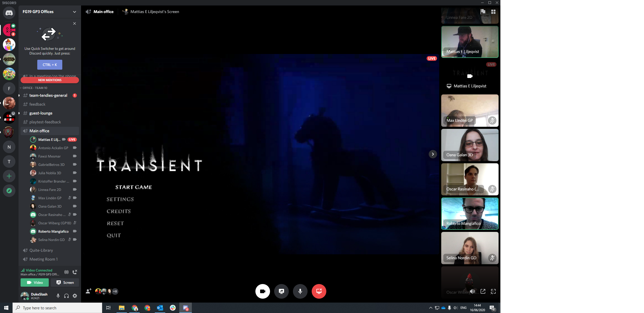
Task: Click the red disconnect call button
Action: click(319, 291)
